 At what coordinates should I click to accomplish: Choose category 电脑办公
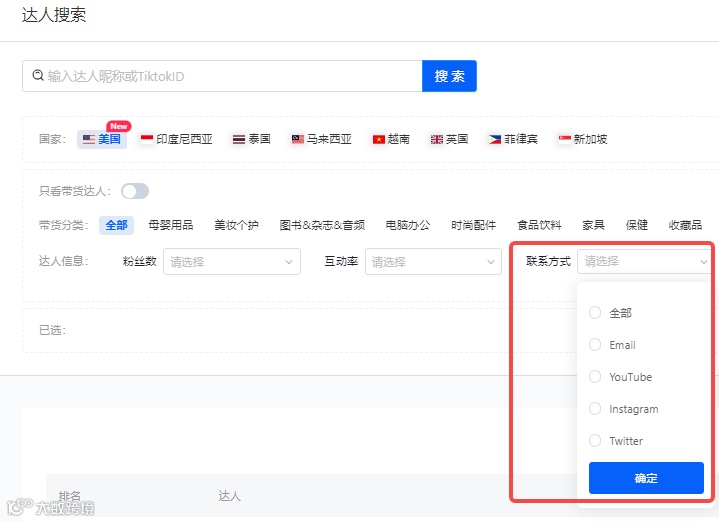(408, 225)
